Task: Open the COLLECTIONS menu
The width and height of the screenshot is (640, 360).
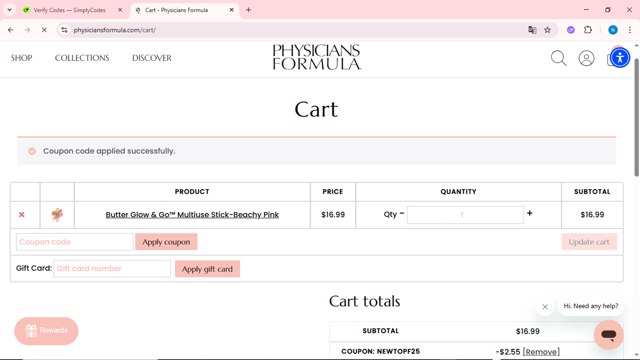Action: point(82,58)
